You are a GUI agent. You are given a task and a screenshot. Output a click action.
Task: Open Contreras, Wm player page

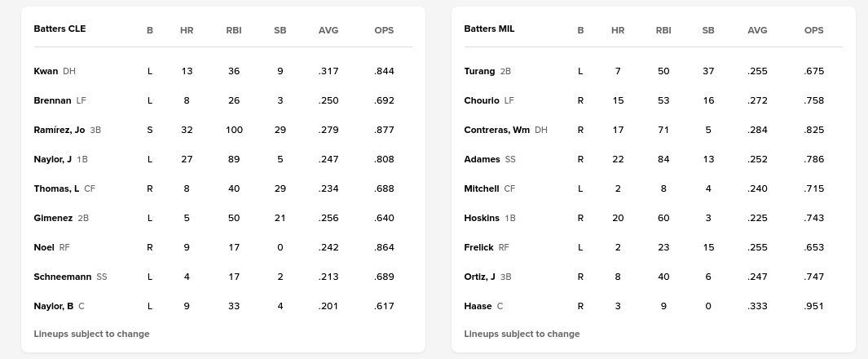(x=497, y=130)
